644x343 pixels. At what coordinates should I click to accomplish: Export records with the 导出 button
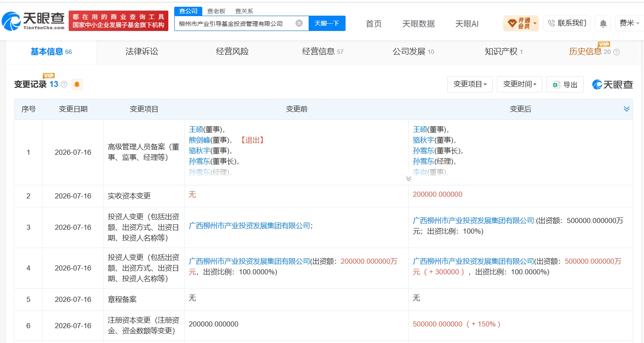point(565,85)
